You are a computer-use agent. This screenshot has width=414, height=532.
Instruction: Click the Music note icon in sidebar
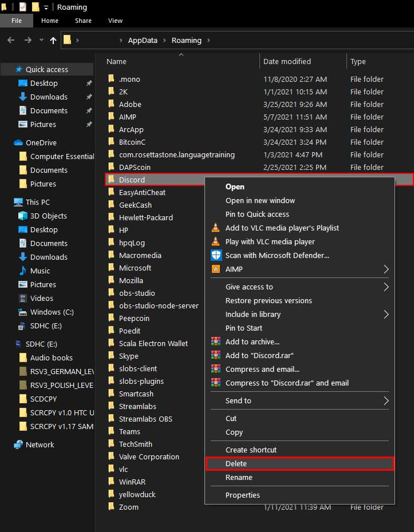pos(23,271)
